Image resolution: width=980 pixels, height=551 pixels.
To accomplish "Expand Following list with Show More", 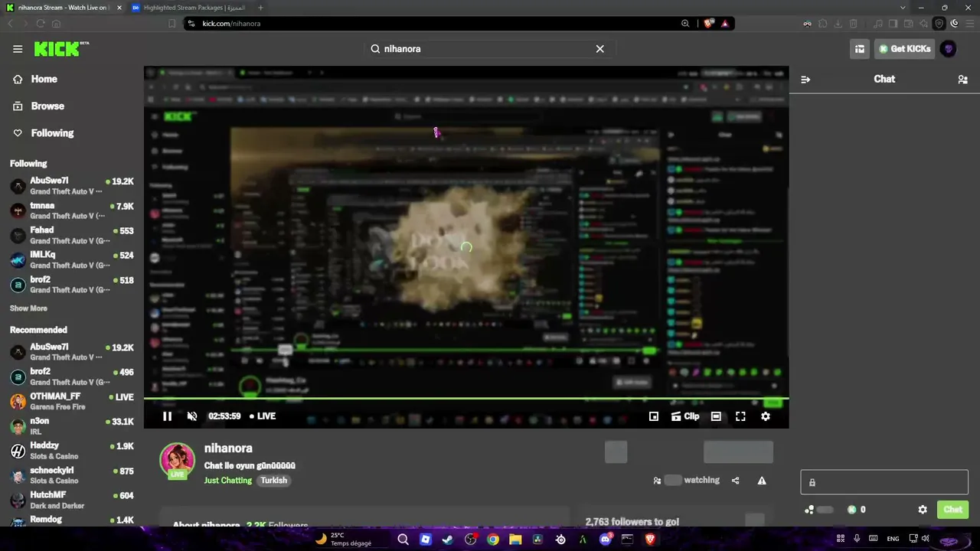I will [x=28, y=308].
